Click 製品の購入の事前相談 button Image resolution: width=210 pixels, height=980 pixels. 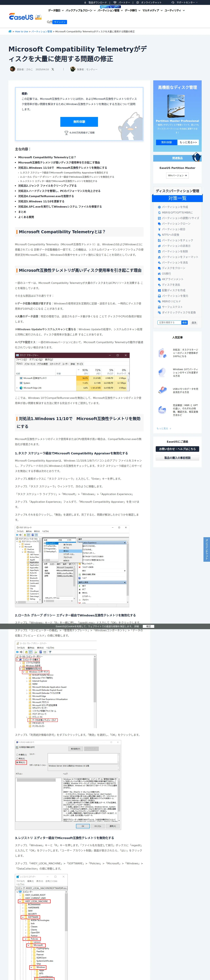coord(177,458)
